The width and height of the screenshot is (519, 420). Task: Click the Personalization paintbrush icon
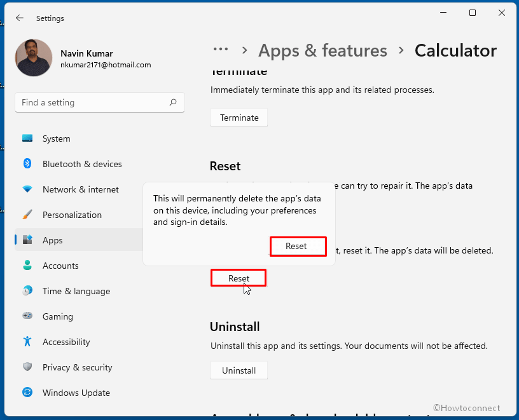tap(27, 215)
